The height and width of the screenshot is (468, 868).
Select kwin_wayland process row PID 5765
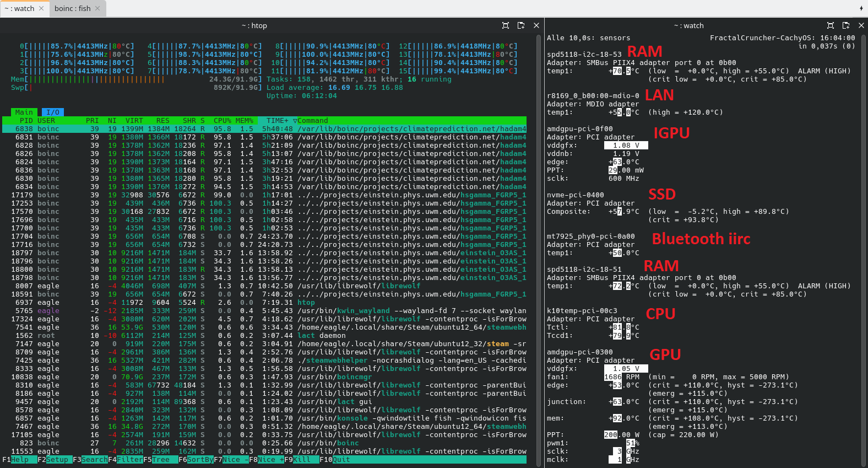[x=264, y=311]
